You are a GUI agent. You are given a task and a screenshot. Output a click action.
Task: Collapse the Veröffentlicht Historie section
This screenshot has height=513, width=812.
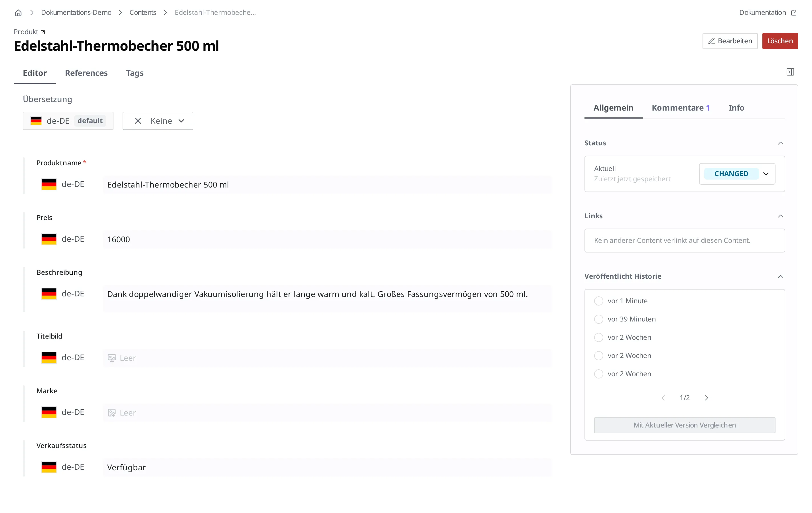(x=780, y=276)
